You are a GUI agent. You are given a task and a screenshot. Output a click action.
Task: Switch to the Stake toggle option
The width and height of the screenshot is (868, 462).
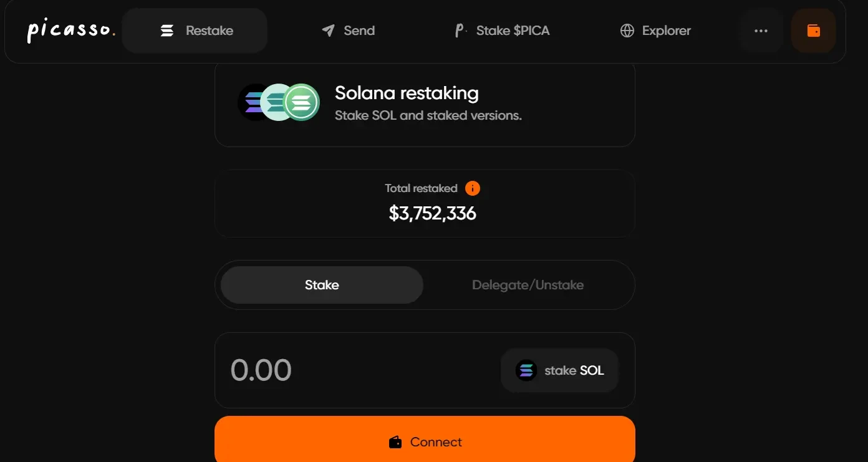(x=322, y=285)
